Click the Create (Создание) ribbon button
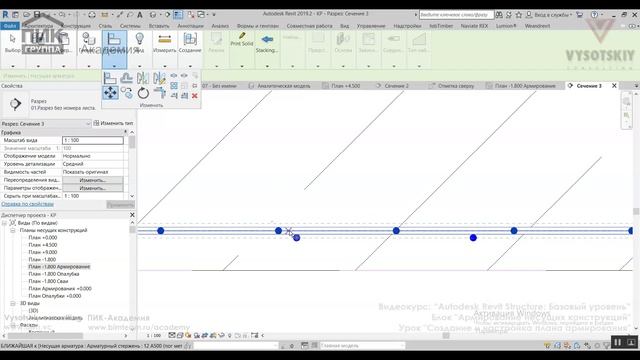This screenshot has height=360, width=640. (190, 43)
